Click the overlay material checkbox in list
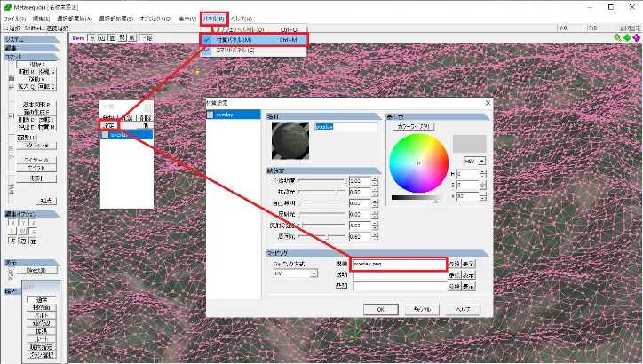Screen dimensions: 643x364 [210, 115]
